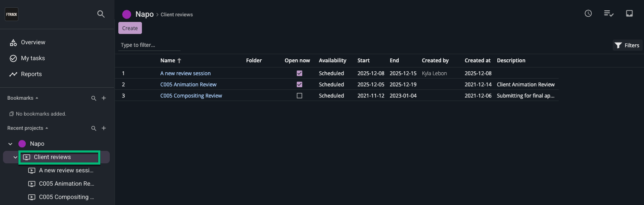Viewport: 644px width, 205px height.
Task: Open the C005 Animation Review link
Action: click(x=188, y=85)
